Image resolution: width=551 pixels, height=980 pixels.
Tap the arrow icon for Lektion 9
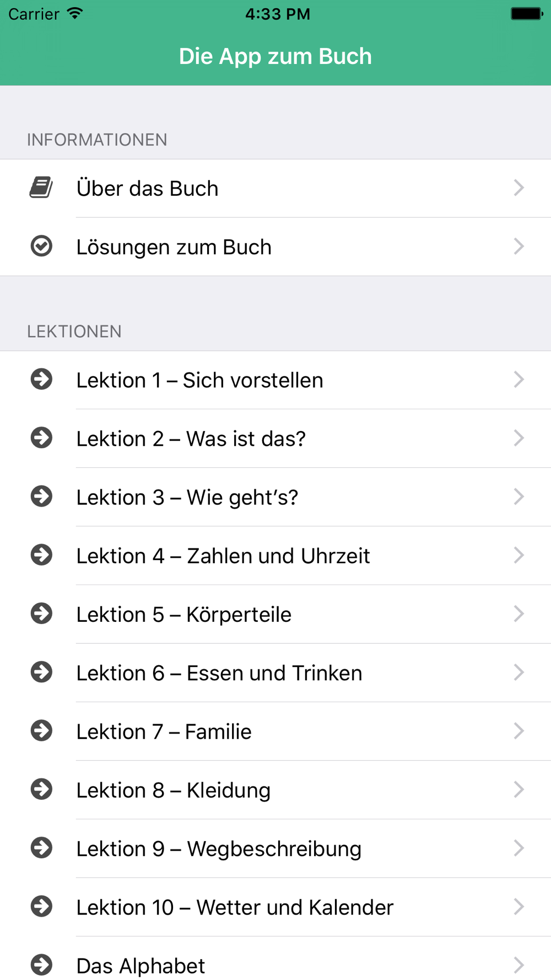point(41,848)
